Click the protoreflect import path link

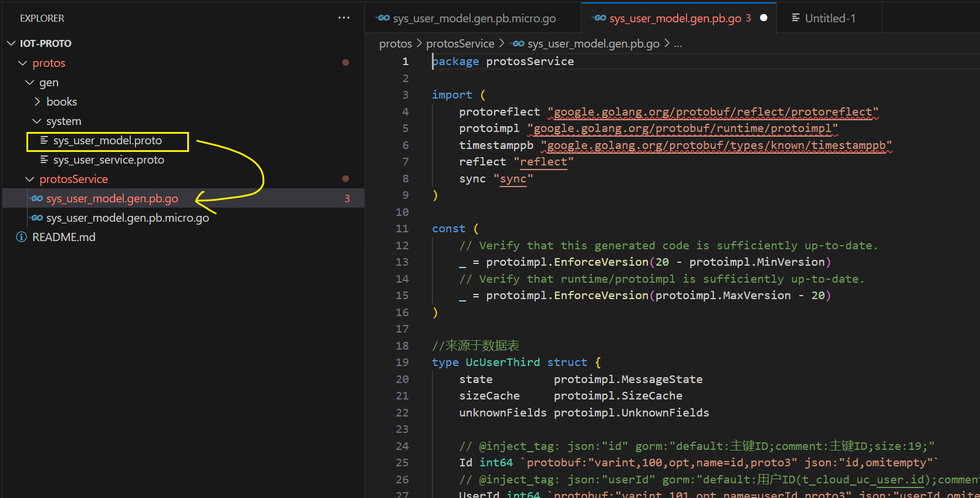[713, 111]
